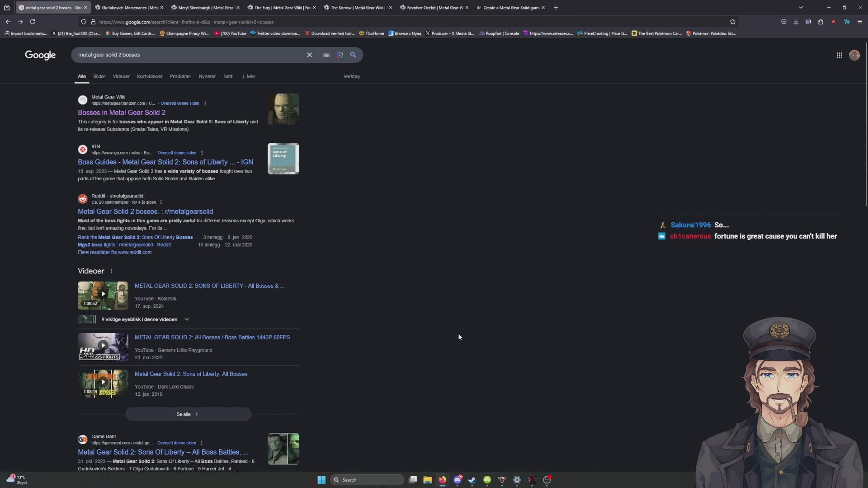Open more options for the Metal Gear Wiki result
This screenshot has width=868, height=488.
205,103
